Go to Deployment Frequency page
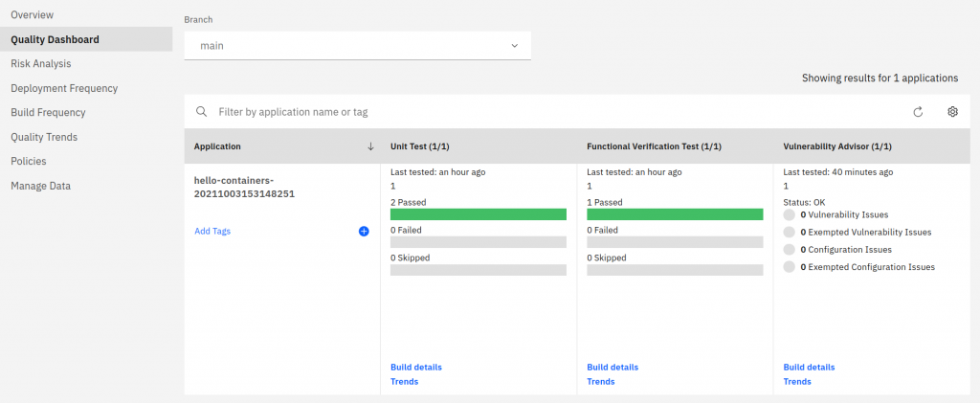 pos(64,88)
